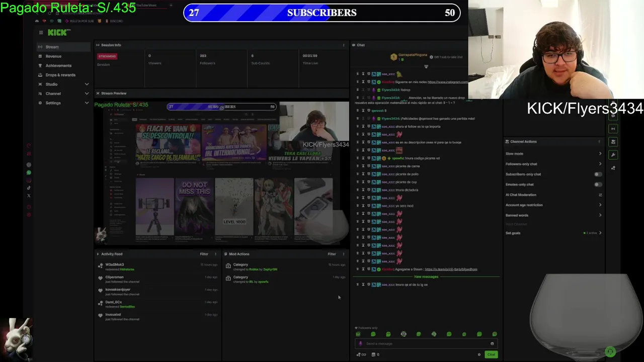Viewport: 644px width, 362px height.
Task: Click the second Category mod action entry
Action: (285, 279)
